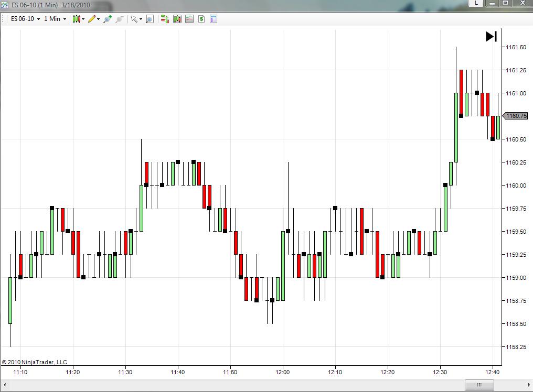Click the candlestick chart style icon
The image size is (533, 392).
tap(77, 19)
